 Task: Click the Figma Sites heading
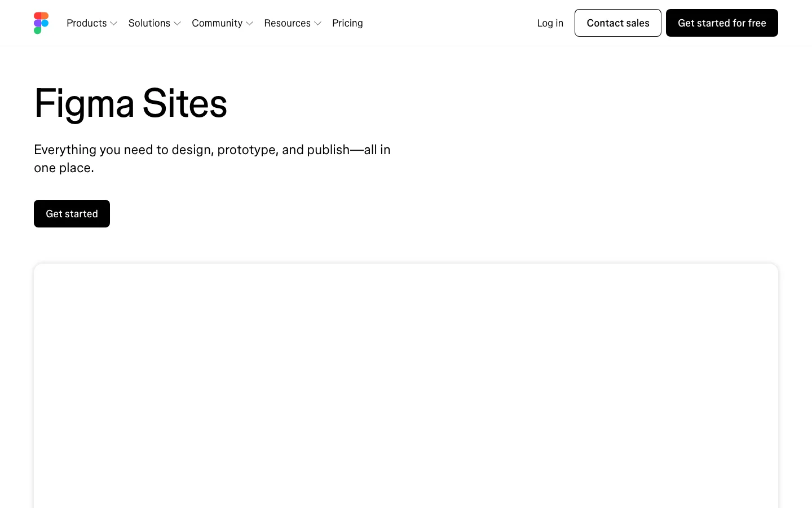tap(130, 104)
